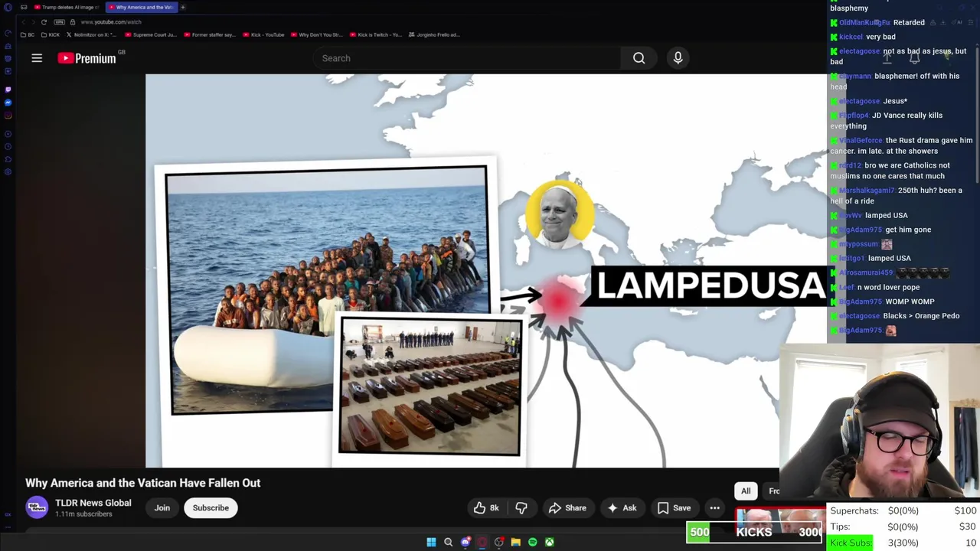
Task: Click the Kicks goal progress bar
Action: (x=754, y=532)
